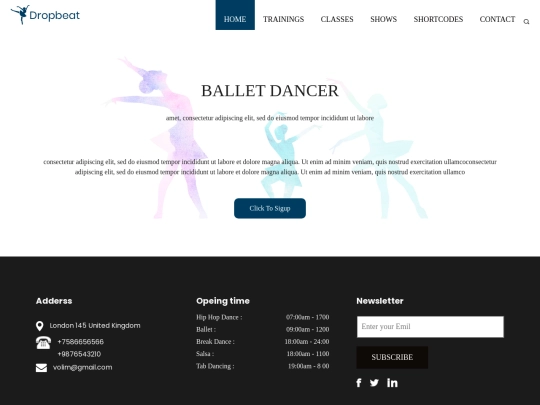Open the SHOWS menu item
540x405 pixels.
pyautogui.click(x=384, y=19)
